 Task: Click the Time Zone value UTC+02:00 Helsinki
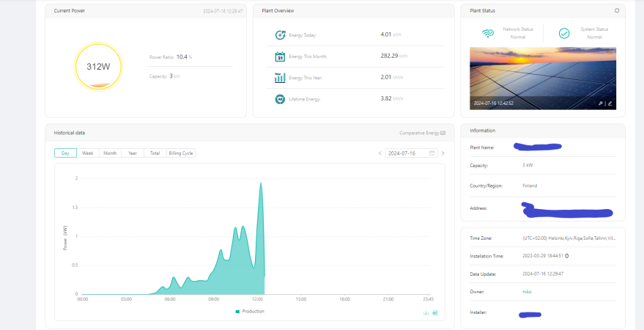(569, 238)
